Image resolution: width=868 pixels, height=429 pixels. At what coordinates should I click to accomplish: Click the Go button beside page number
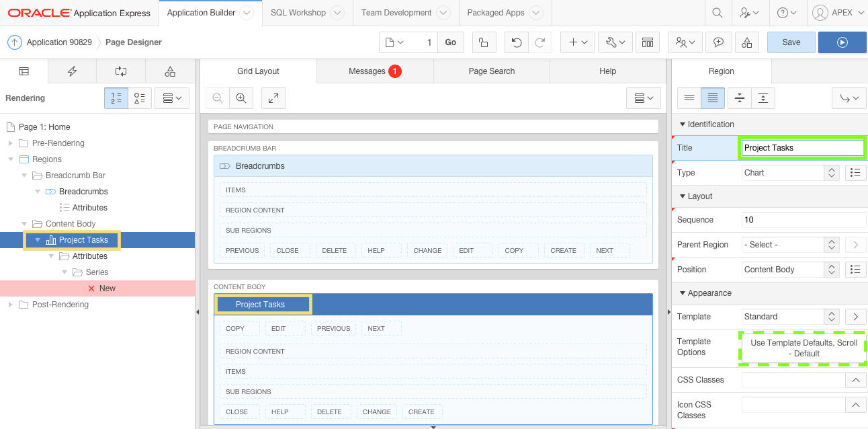[451, 42]
